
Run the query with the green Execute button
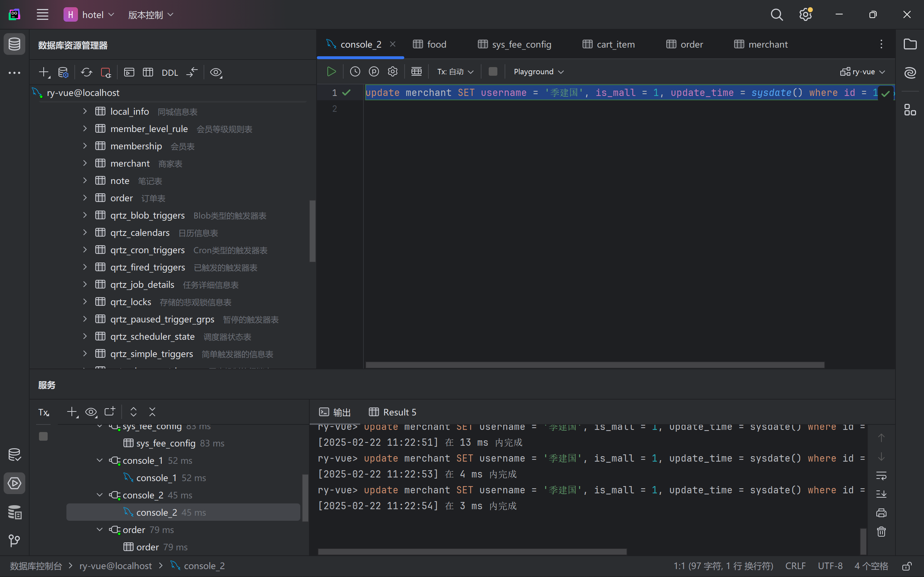point(331,72)
